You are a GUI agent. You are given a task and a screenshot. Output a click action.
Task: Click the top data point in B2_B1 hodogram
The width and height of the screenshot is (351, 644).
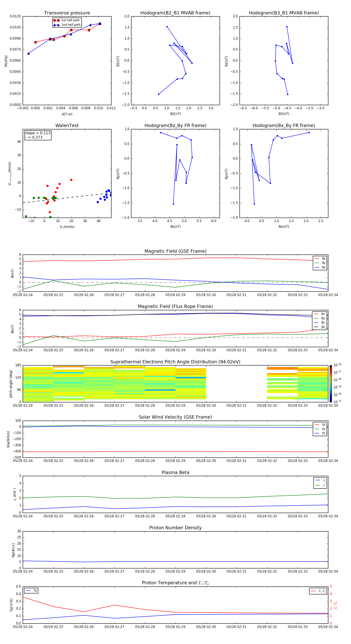167,27
